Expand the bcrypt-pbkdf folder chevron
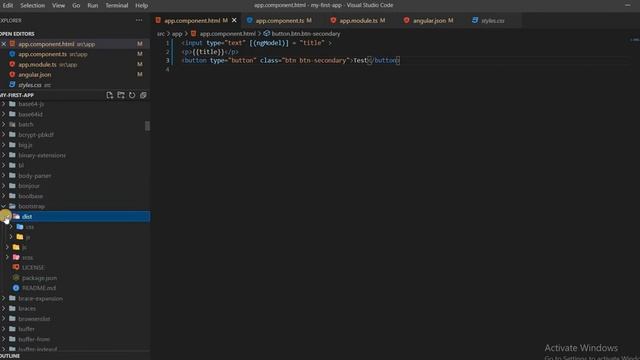 coord(4,134)
